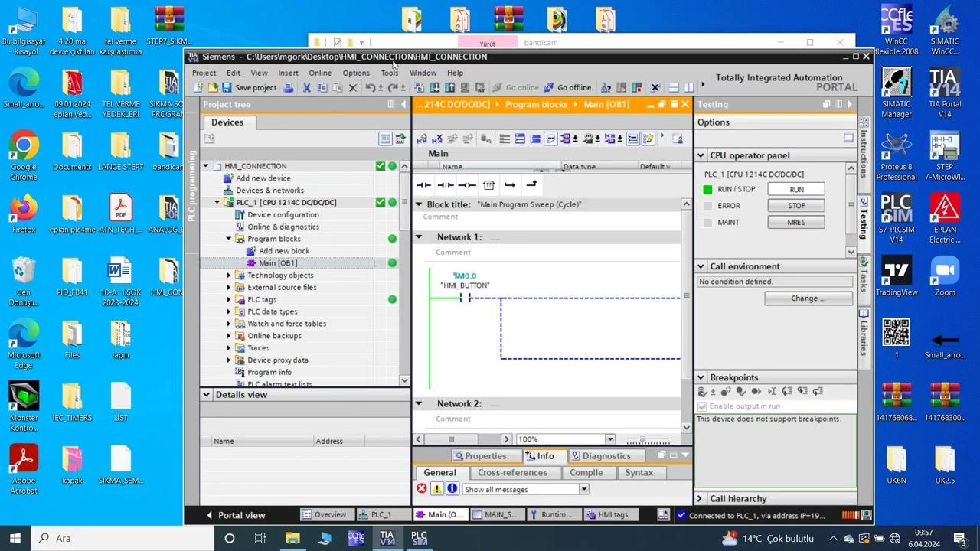This screenshot has height=551, width=980.
Task: Toggle network comments display icon
Action: pos(550,139)
